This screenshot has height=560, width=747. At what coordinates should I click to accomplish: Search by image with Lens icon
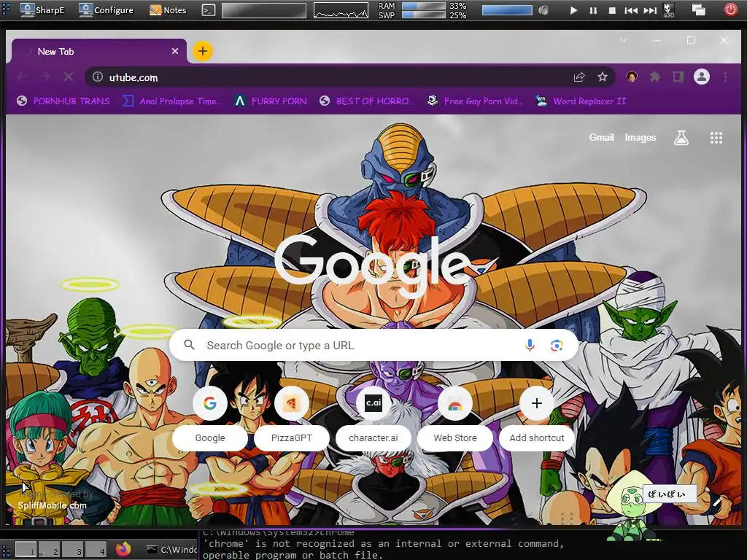(x=557, y=345)
